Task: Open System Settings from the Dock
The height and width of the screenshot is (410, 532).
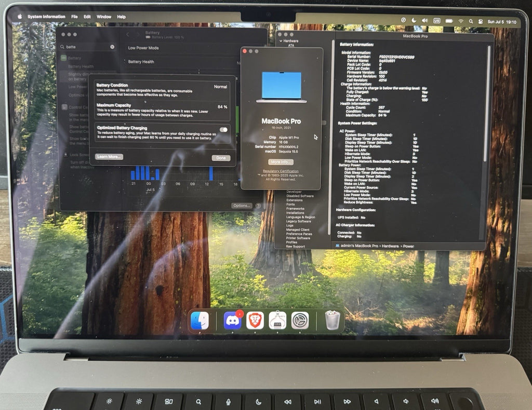Action: click(300, 320)
